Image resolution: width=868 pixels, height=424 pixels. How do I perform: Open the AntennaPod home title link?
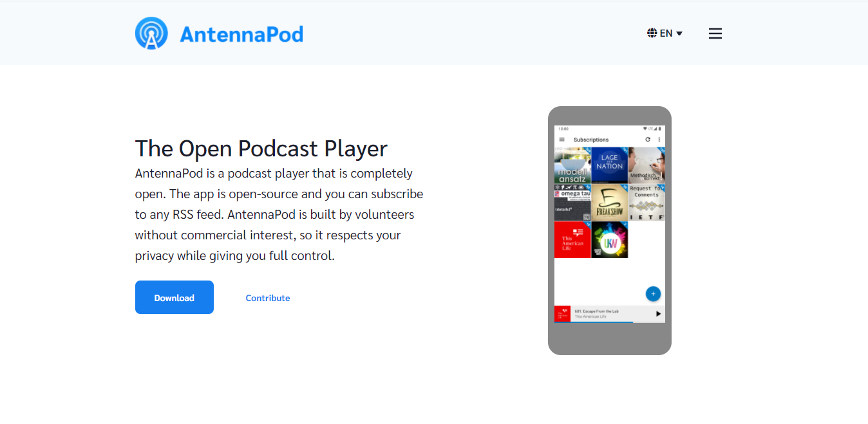(x=241, y=33)
